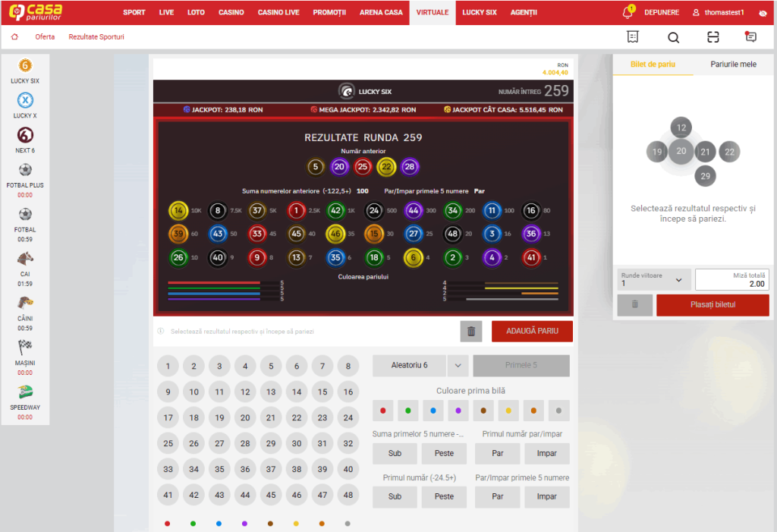Pick number 7 on the number grid
Viewport: 777px width, 532px height.
tap(322, 367)
